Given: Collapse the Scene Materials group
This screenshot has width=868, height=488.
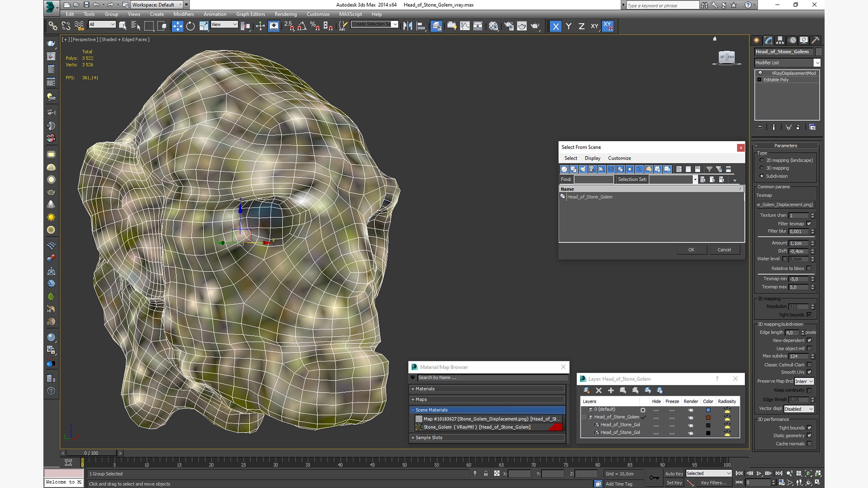Looking at the screenshot, I should 488,410.
